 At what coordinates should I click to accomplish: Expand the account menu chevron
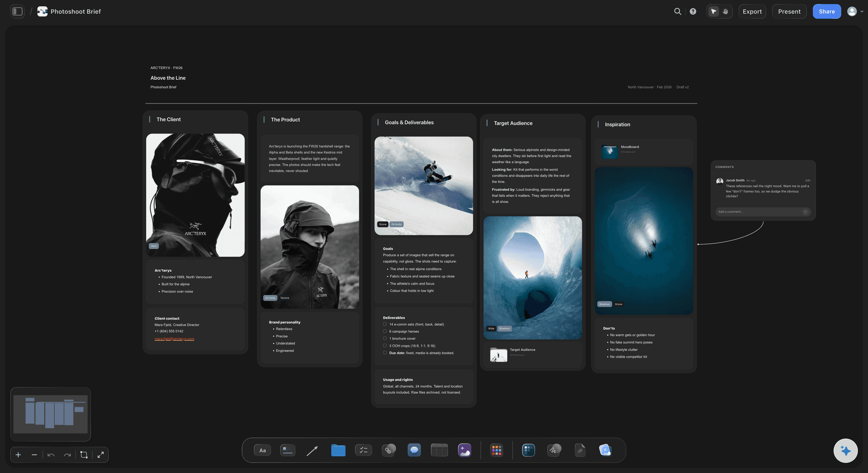tap(862, 12)
